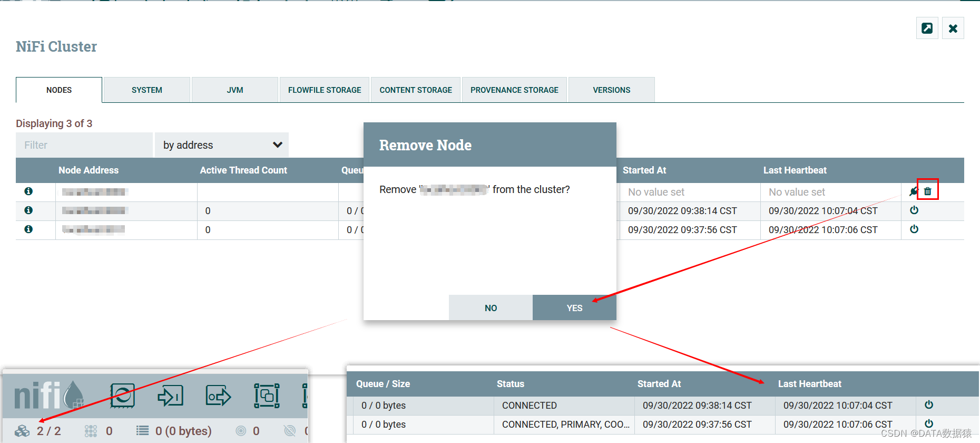Open node details info icon in the first row

(28, 191)
